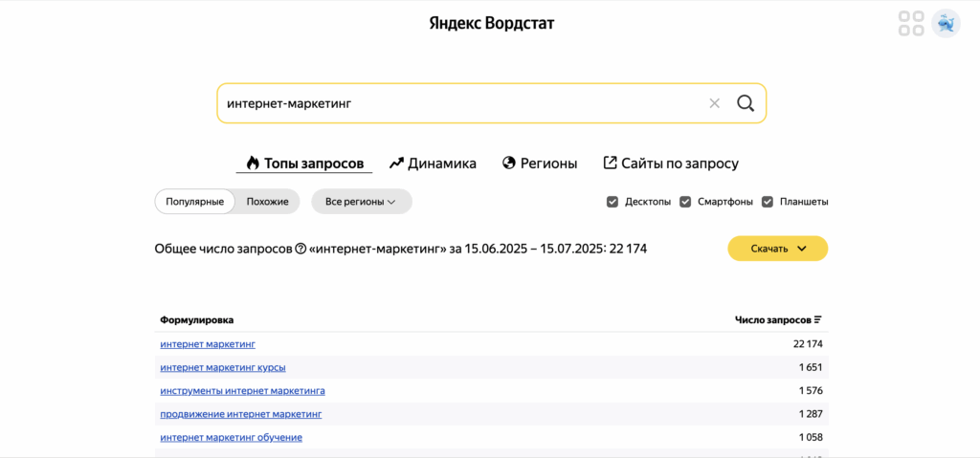Open the Все регионы dropdown
Viewport: 980px width, 458px height.
pos(361,202)
